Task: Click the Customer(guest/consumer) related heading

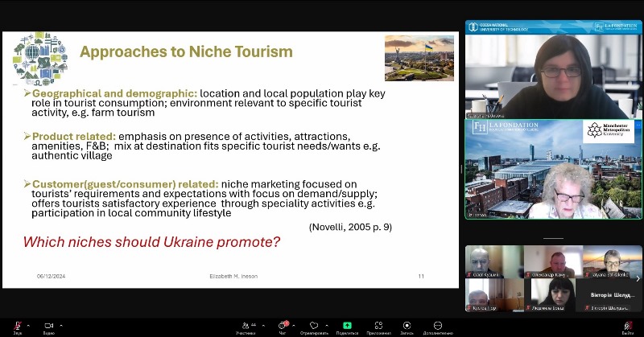Action: click(126, 184)
